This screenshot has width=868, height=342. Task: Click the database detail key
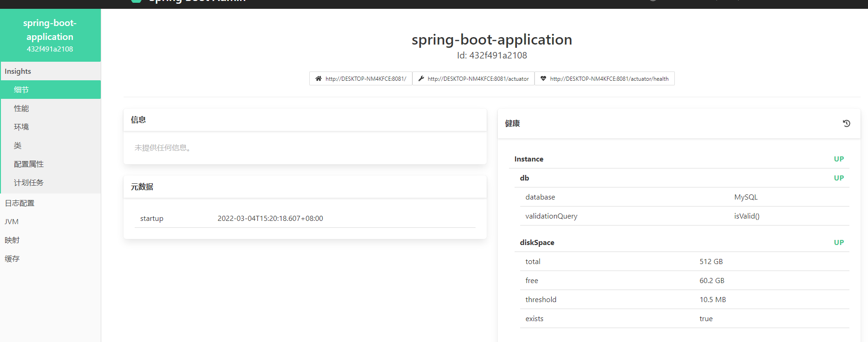pos(540,197)
